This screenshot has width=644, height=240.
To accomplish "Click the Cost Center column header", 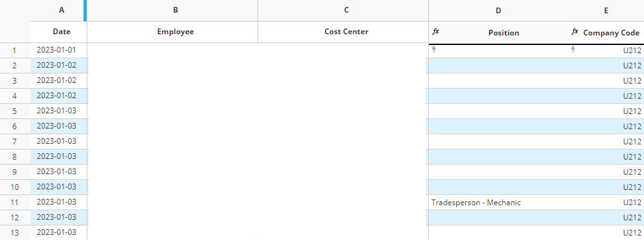I will pos(346,32).
